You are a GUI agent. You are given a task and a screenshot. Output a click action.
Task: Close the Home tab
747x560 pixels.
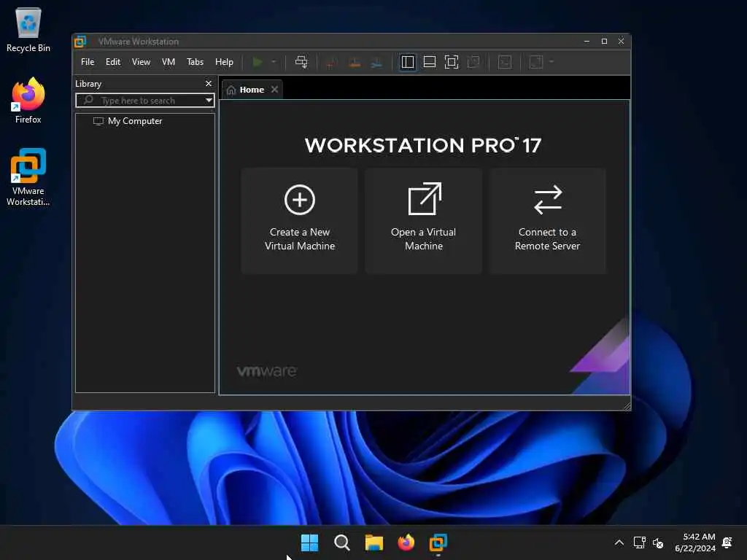coord(274,90)
